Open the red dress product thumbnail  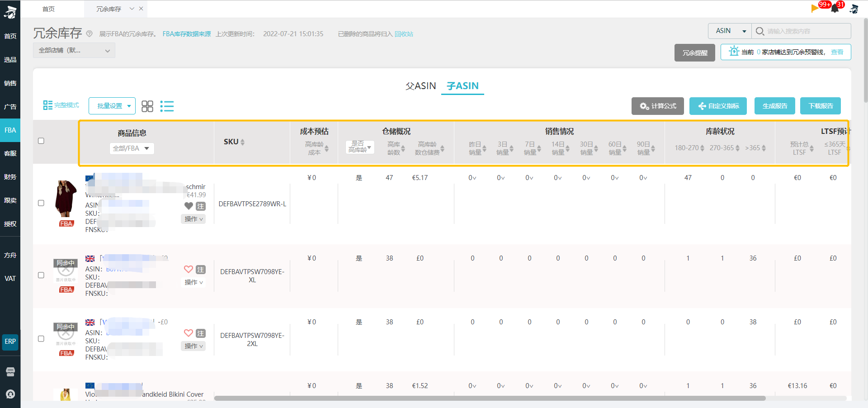[x=66, y=199]
